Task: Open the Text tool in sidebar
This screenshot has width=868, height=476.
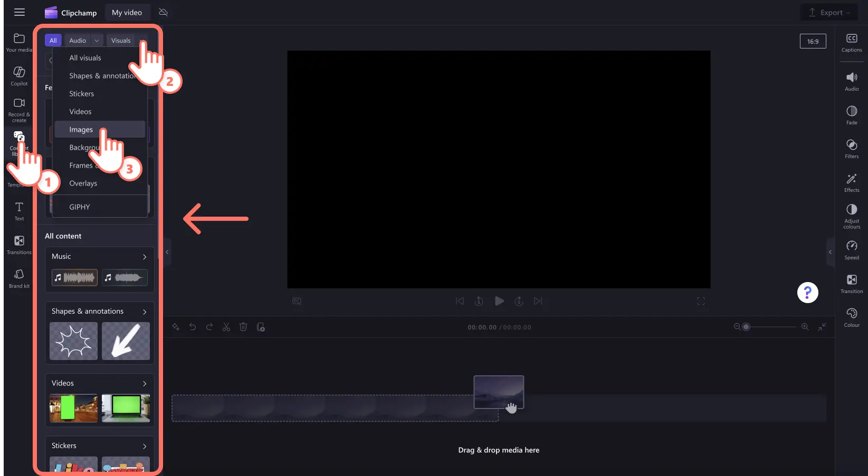Action: tap(19, 211)
